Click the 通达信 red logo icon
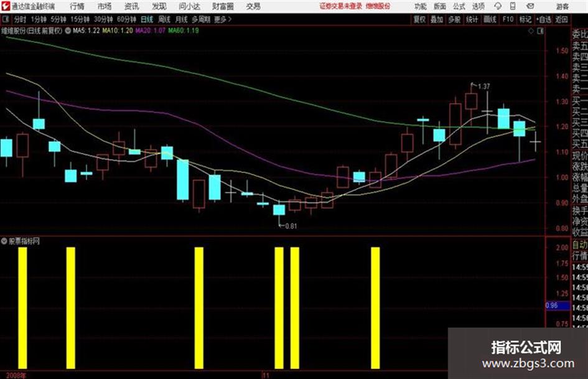Image resolution: width=588 pixels, height=379 pixels. click(x=6, y=6)
